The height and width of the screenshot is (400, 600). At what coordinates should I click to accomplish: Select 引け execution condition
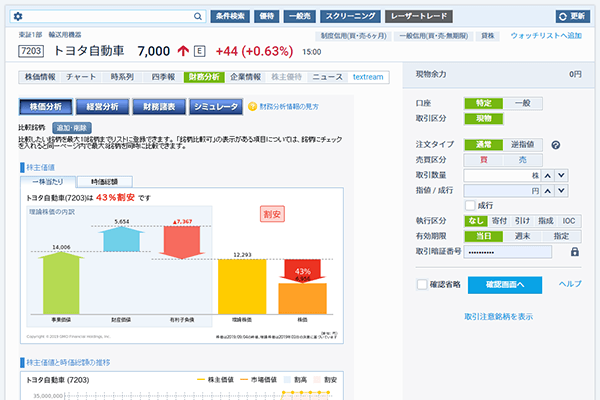pyautogui.click(x=522, y=221)
